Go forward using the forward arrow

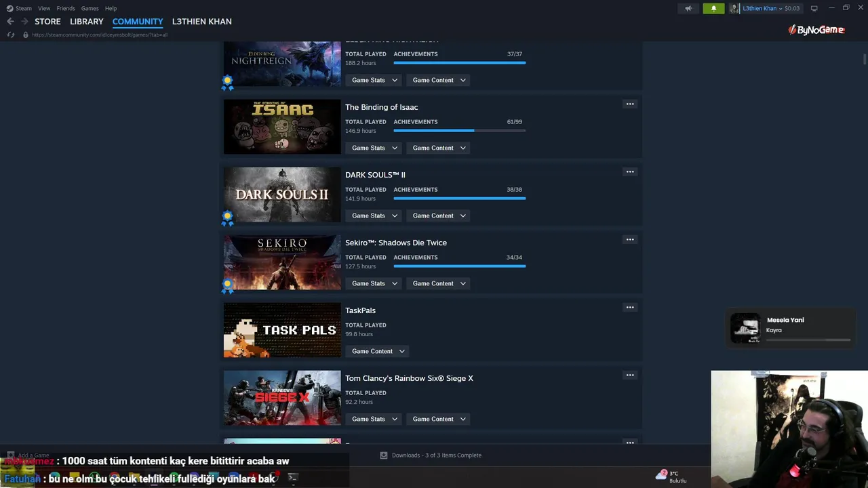click(x=24, y=22)
